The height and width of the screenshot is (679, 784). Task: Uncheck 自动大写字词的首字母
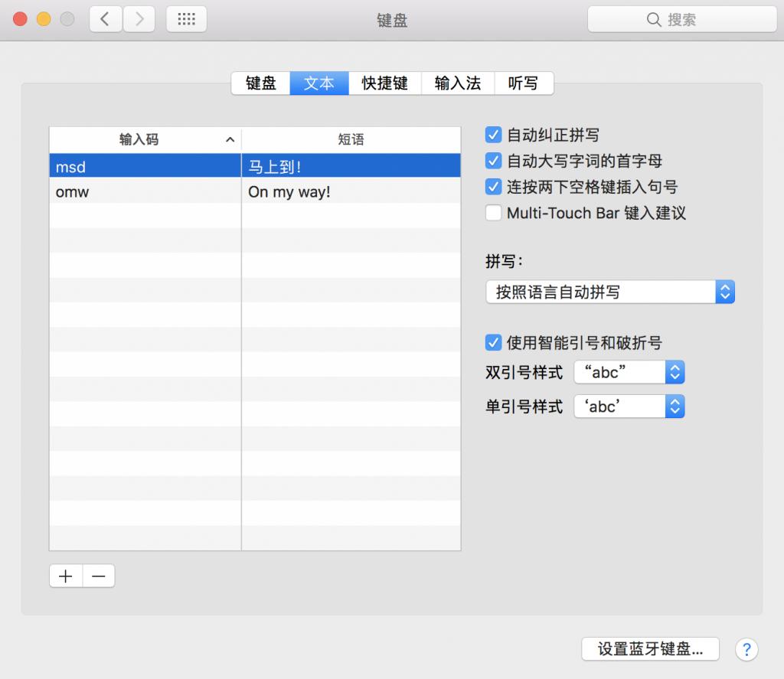493,161
